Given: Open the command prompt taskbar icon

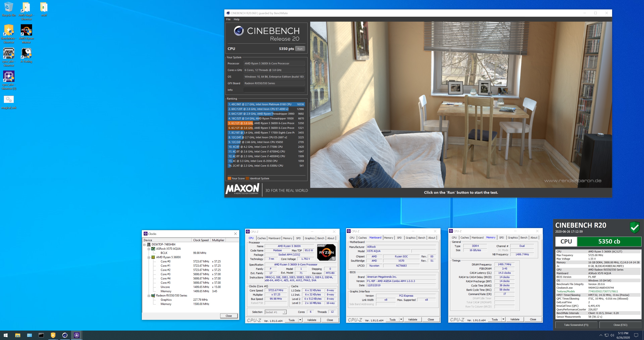Looking at the screenshot, I should (41, 335).
